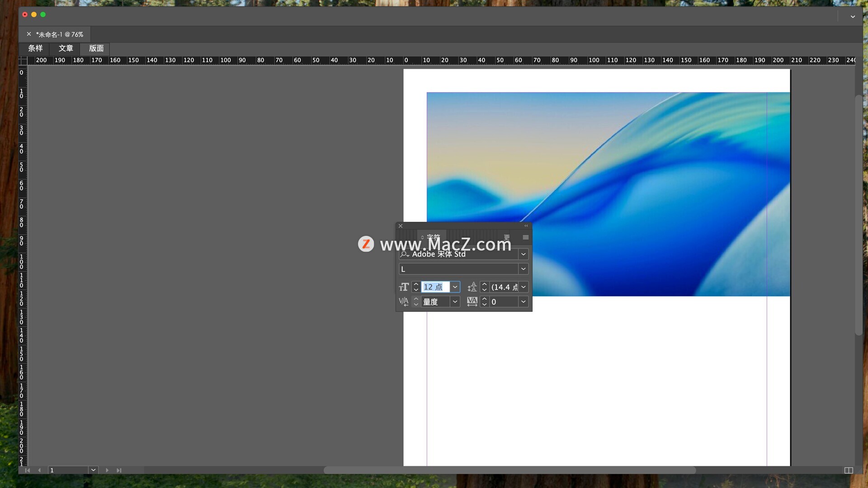Click the font size TT icon

coord(404,287)
